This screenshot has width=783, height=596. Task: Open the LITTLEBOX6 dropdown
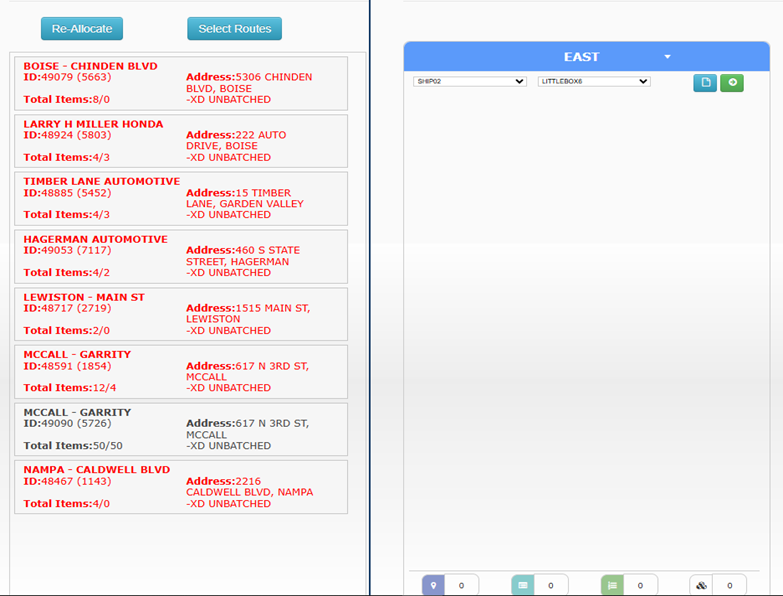[x=594, y=81]
